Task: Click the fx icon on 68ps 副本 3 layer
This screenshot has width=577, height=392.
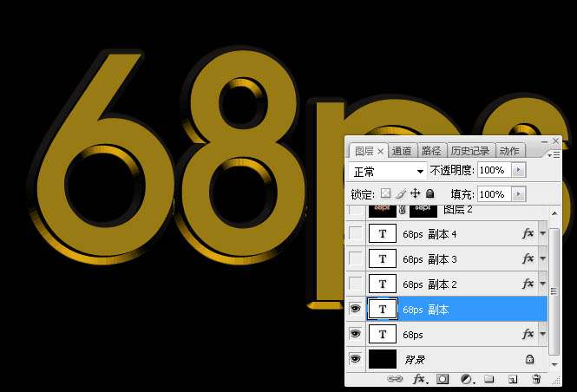Action: tap(528, 258)
